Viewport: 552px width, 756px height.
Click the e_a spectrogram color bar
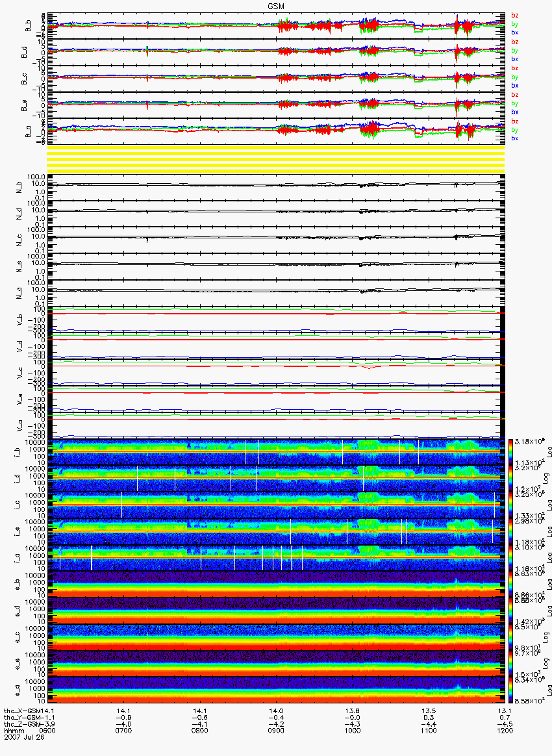pyautogui.click(x=509, y=690)
